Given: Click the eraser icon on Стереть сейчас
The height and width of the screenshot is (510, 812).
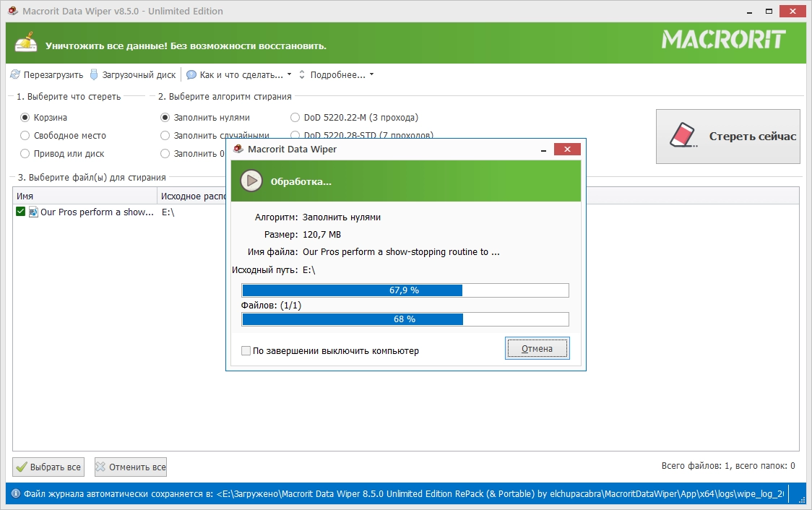Looking at the screenshot, I should pos(683,135).
